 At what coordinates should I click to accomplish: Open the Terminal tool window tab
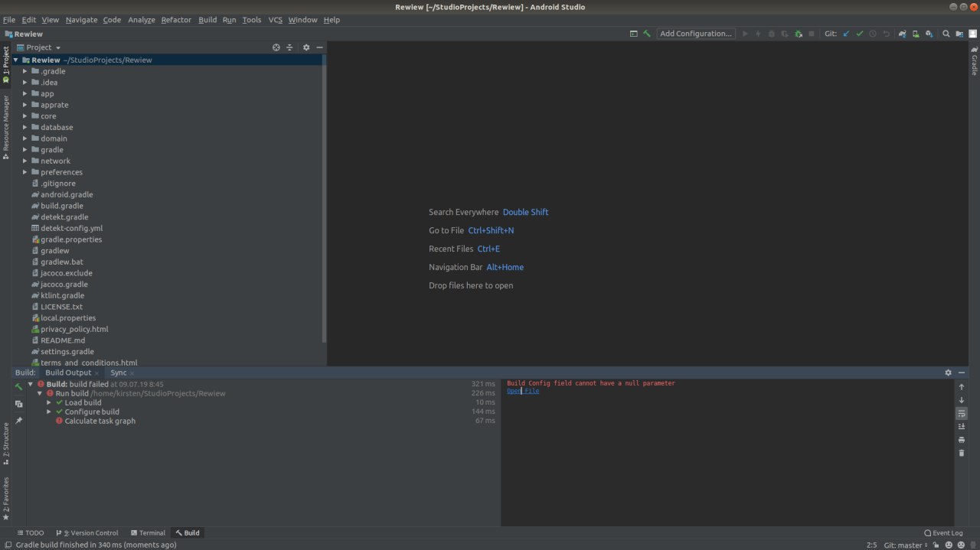pos(148,532)
